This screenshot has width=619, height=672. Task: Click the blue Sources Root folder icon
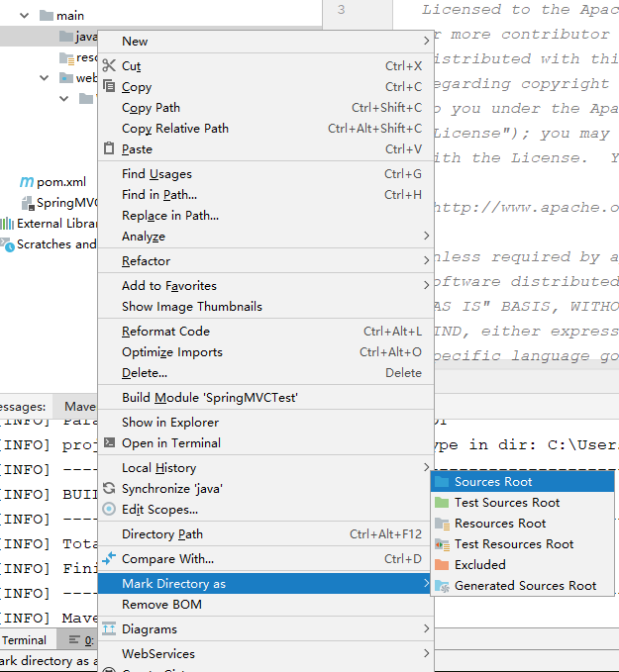point(442,482)
